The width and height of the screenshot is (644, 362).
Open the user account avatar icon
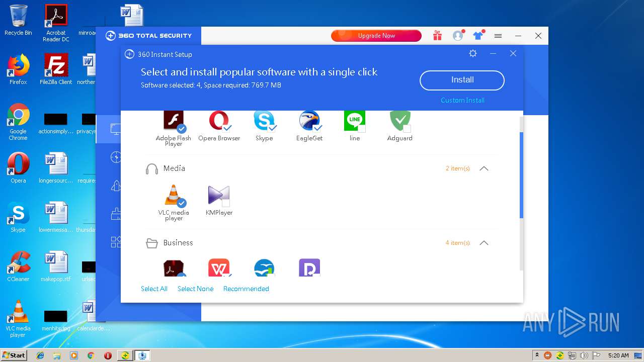tap(458, 36)
